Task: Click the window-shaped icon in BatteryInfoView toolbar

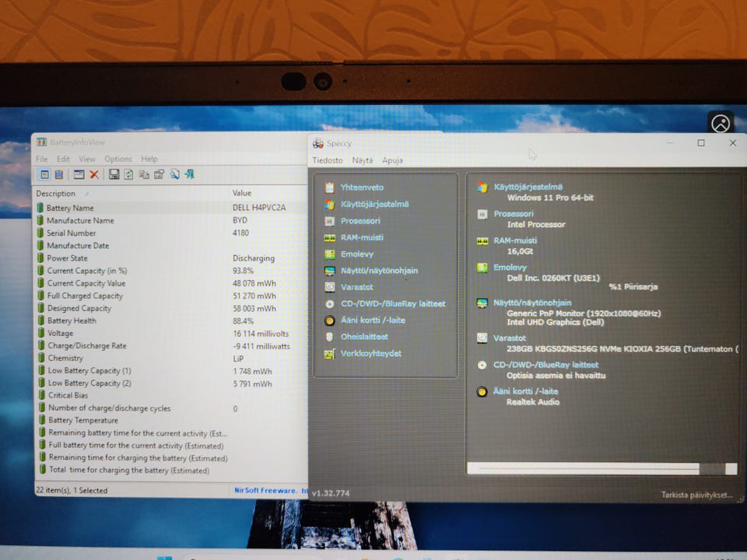Action: (79, 174)
